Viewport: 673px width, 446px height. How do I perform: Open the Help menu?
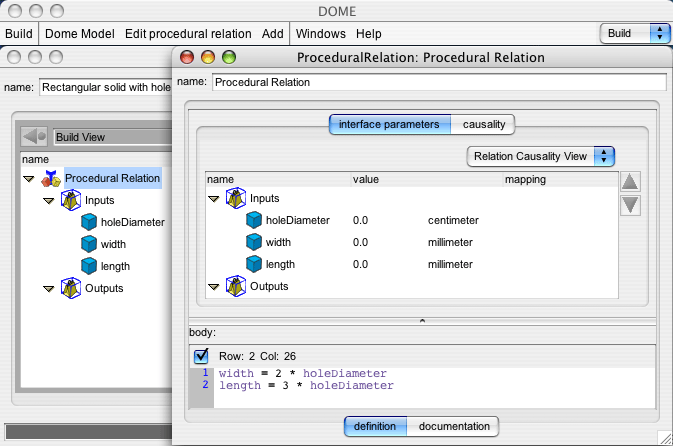click(x=369, y=33)
